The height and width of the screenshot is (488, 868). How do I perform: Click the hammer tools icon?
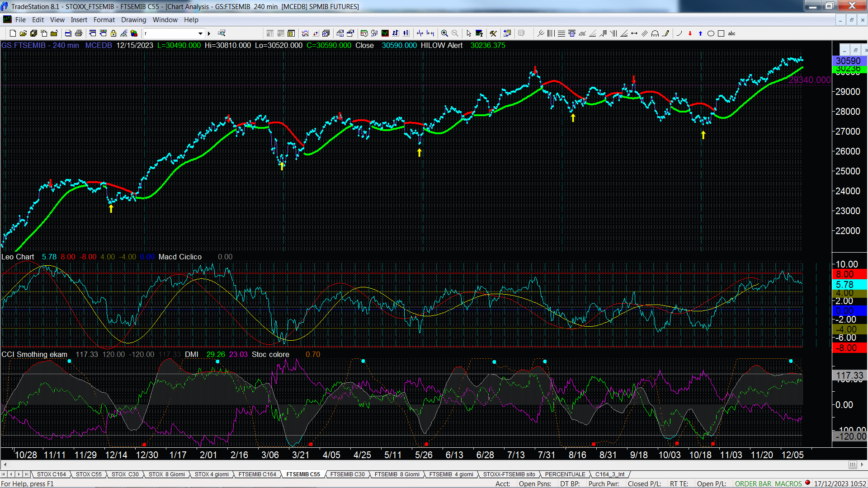coord(493,33)
